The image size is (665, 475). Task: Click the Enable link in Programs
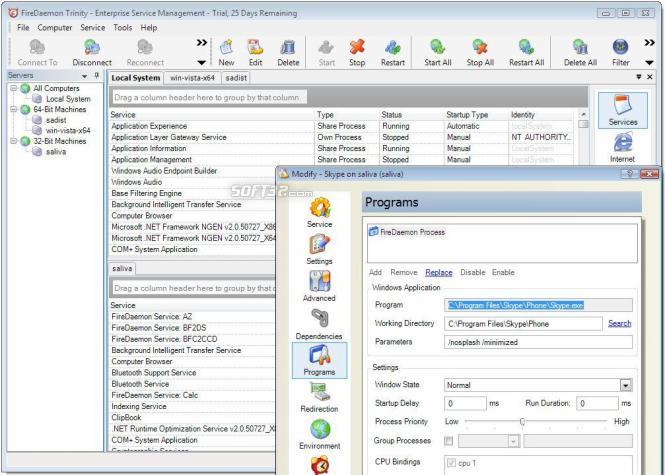(x=503, y=272)
